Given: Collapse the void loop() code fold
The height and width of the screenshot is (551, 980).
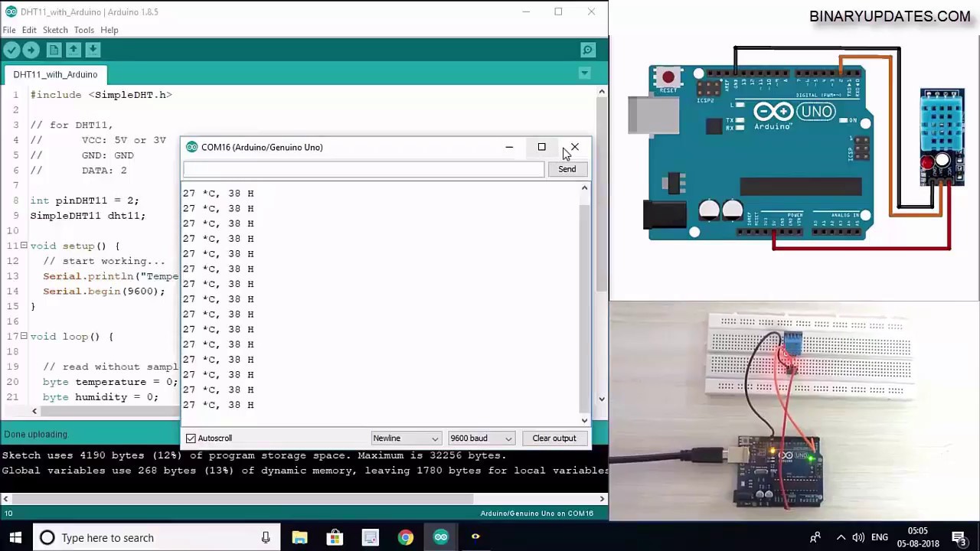Looking at the screenshot, I should 24,336.
